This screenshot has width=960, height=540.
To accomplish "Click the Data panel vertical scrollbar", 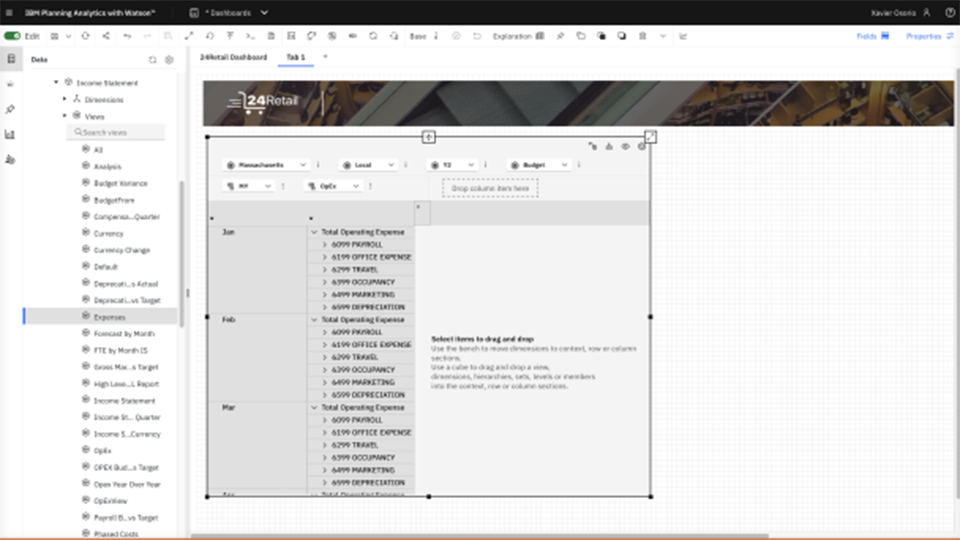I will [x=182, y=253].
